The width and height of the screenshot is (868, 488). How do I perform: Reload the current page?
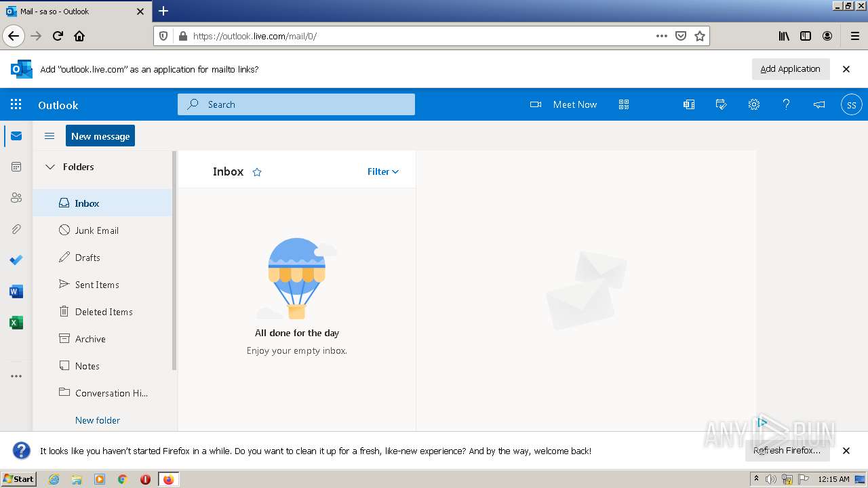pos(58,36)
